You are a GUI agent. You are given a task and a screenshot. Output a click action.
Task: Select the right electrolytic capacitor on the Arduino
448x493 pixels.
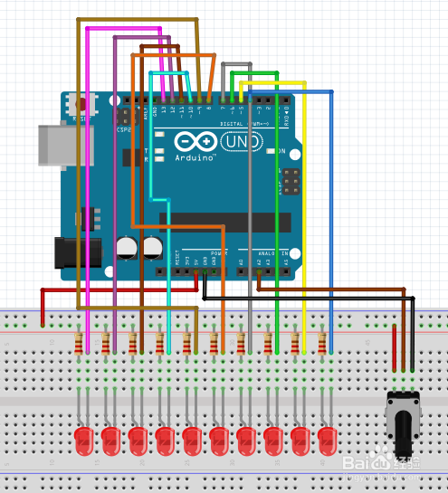coord(153,249)
